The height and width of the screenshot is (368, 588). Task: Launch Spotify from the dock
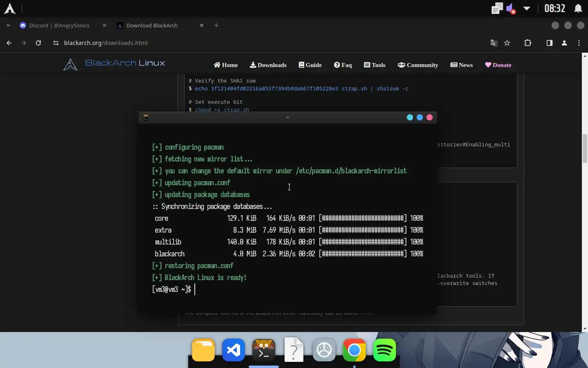tap(385, 350)
